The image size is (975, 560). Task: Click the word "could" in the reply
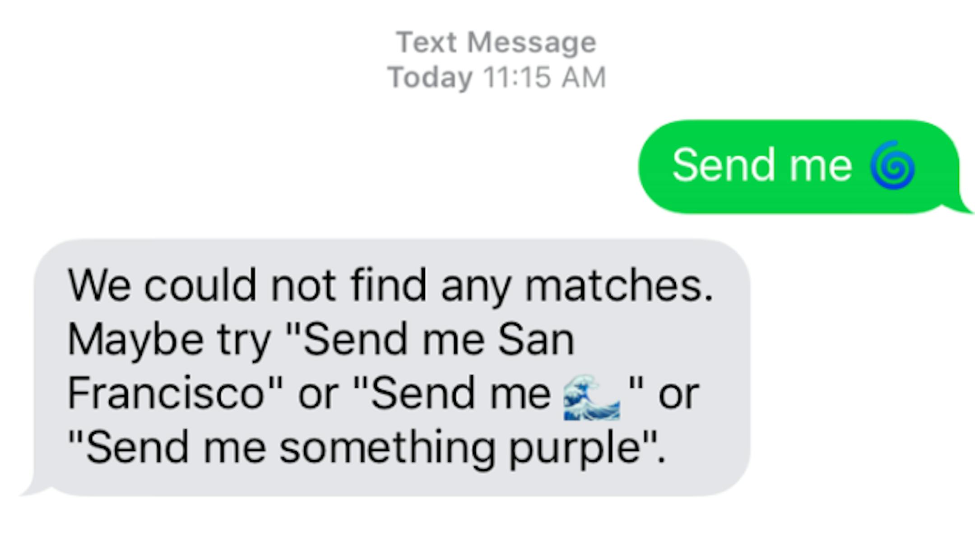point(200,285)
